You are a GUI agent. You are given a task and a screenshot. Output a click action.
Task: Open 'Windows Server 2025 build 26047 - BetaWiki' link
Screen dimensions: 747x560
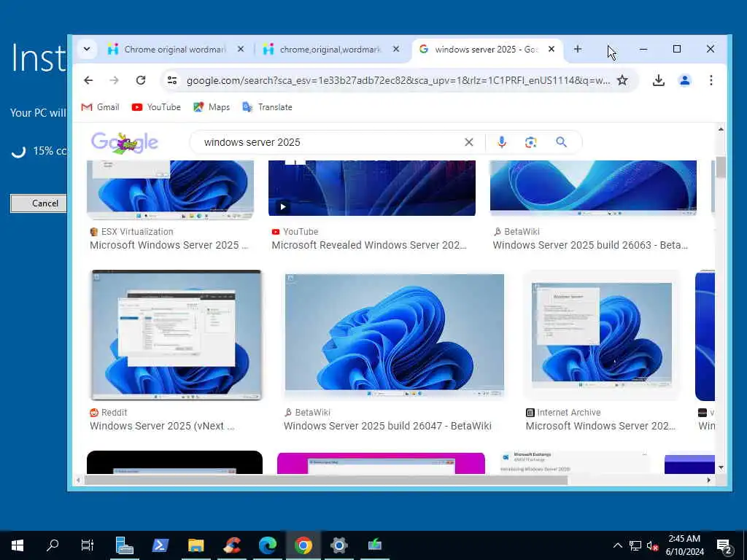(387, 426)
